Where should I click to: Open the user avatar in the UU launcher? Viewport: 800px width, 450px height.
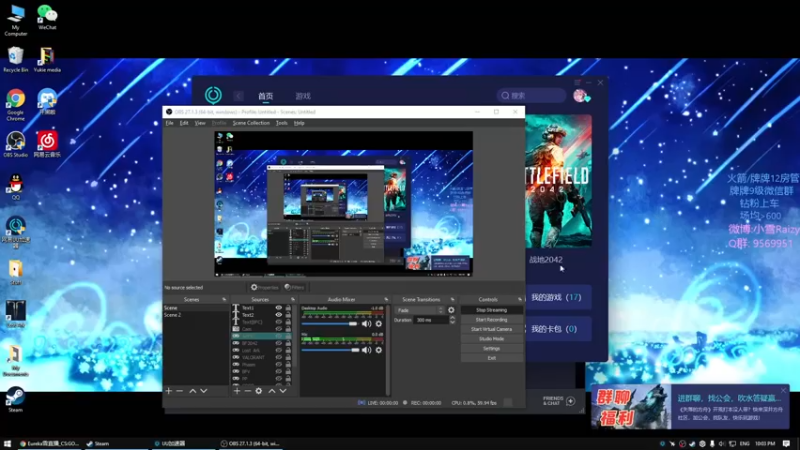click(580, 95)
